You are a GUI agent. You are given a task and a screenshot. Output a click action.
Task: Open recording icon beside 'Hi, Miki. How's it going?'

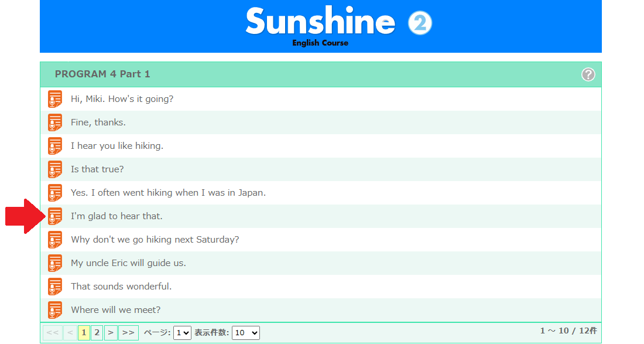pos(55,99)
